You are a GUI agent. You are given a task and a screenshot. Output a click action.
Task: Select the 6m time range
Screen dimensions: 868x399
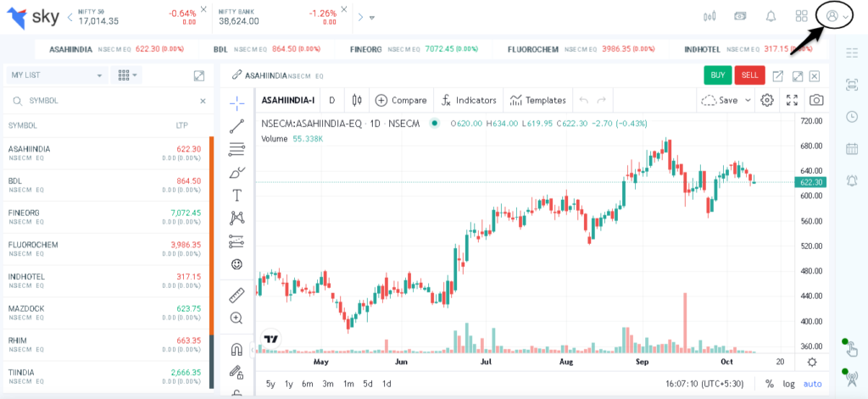(x=308, y=384)
